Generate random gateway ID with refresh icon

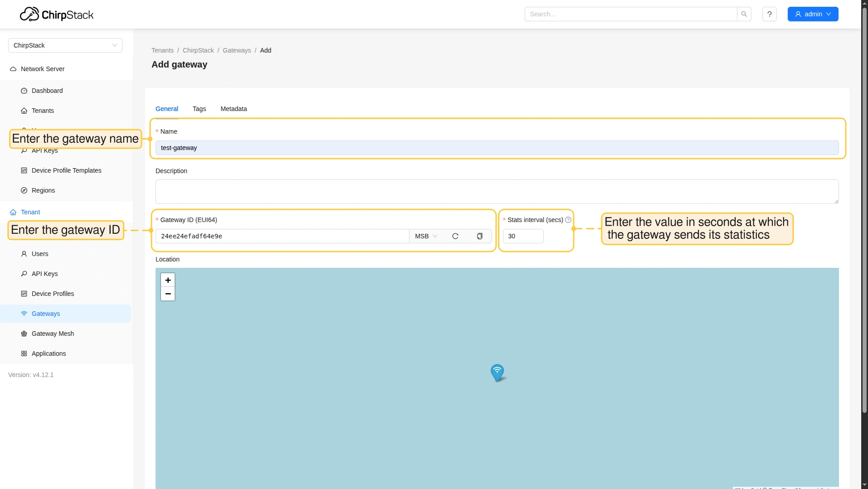[x=455, y=236]
